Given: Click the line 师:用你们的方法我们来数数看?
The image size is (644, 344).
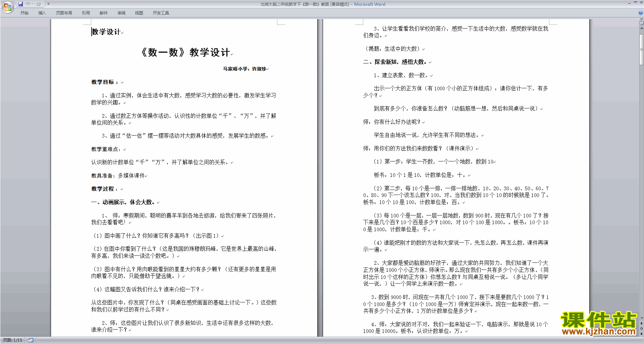Looking at the screenshot, I should click(x=419, y=149).
